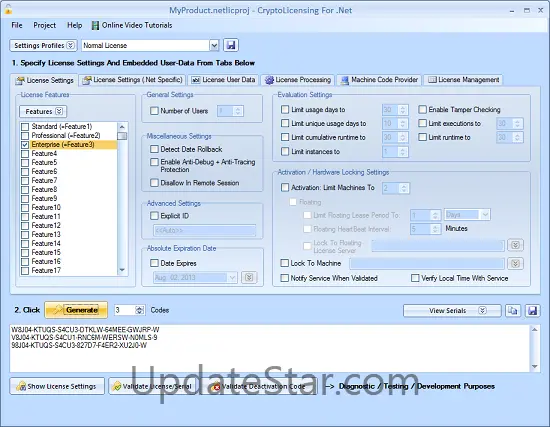550x427 pixels.
Task: Check the Lock To Machine checkbox
Action: 284,263
